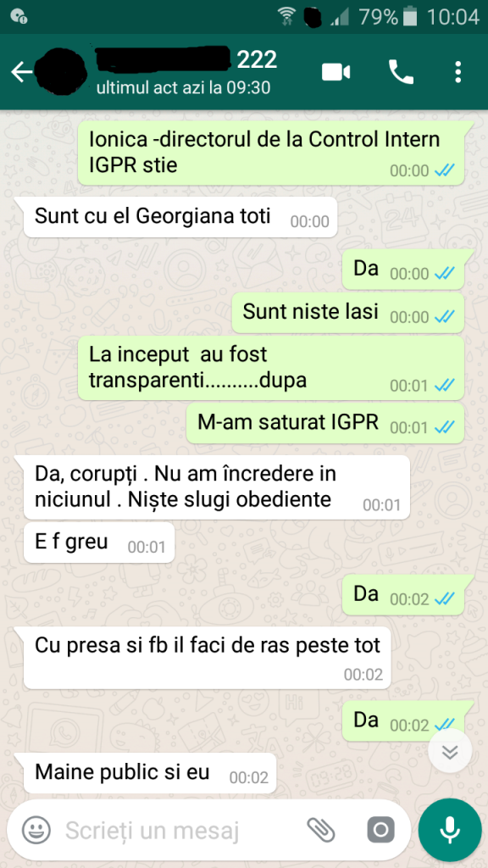This screenshot has width=488, height=868.
Task: Start a voice call with phone icon
Action: [401, 72]
